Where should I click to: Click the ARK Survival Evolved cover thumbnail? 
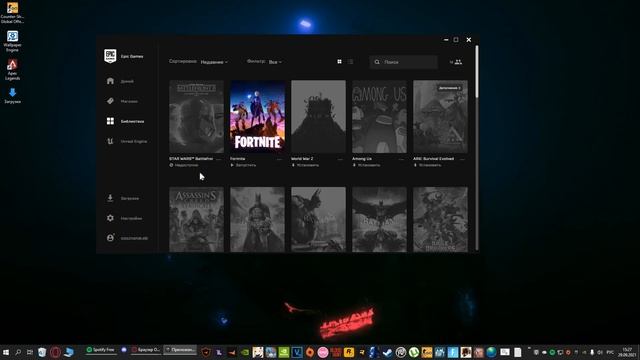pos(440,116)
